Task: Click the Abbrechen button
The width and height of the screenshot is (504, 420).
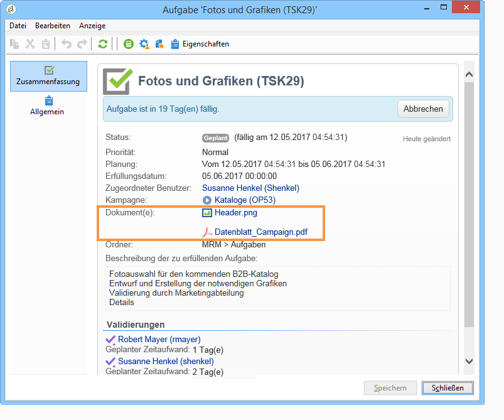Action: click(423, 109)
